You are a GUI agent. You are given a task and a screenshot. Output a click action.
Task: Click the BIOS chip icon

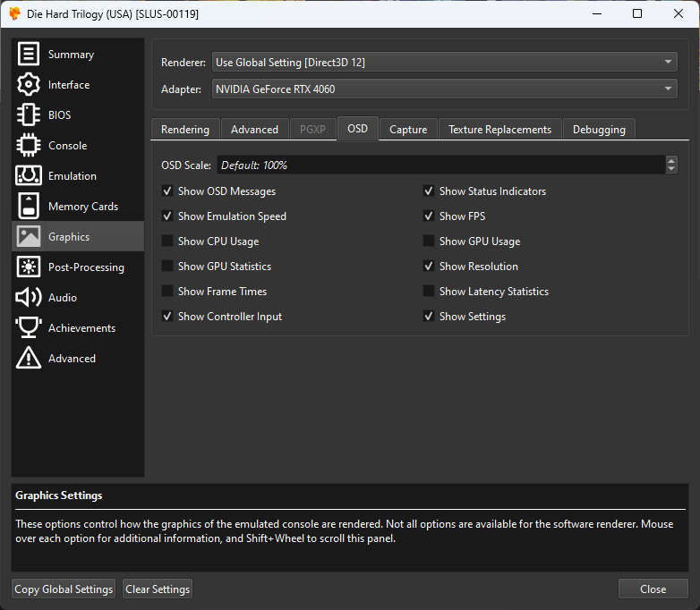(29, 114)
